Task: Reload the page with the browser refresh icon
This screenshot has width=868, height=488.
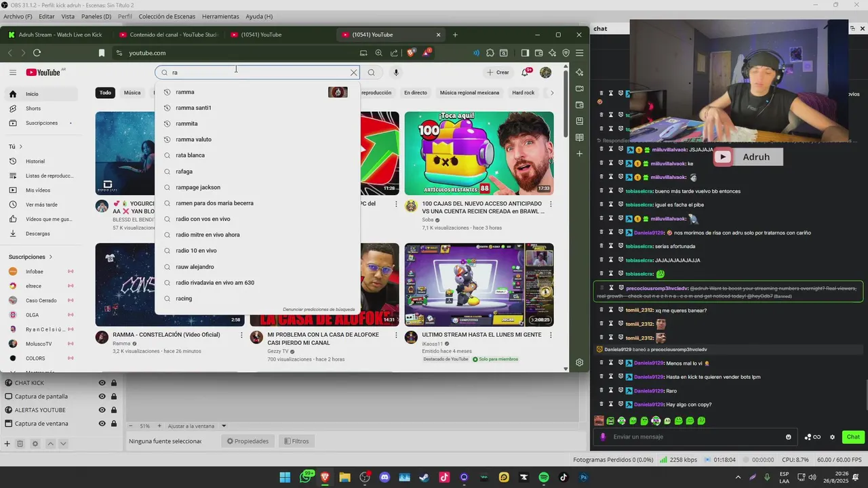Action: 37,53
